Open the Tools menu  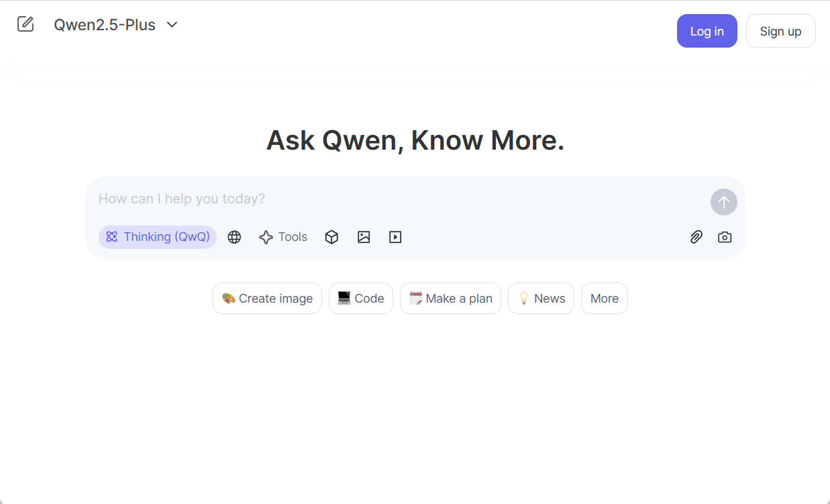point(283,237)
